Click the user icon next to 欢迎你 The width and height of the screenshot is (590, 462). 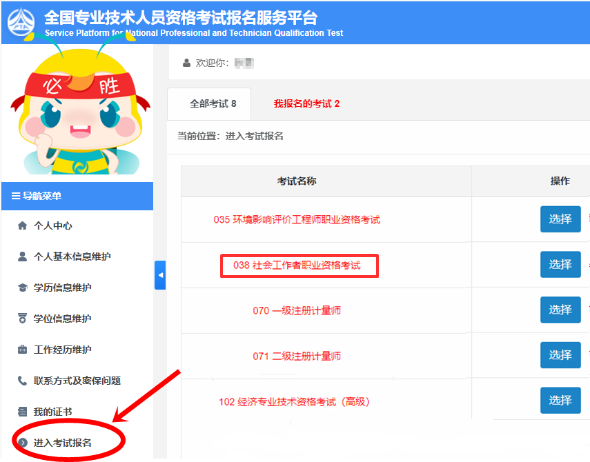pos(187,63)
